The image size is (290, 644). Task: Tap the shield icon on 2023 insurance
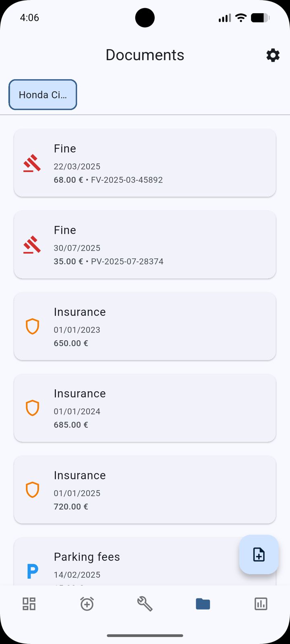click(x=32, y=326)
